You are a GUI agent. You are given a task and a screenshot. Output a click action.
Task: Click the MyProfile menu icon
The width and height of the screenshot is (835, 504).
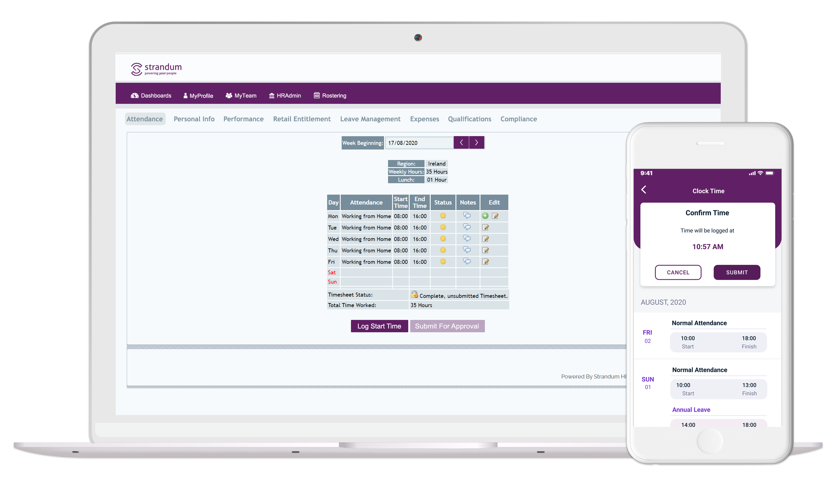click(186, 95)
